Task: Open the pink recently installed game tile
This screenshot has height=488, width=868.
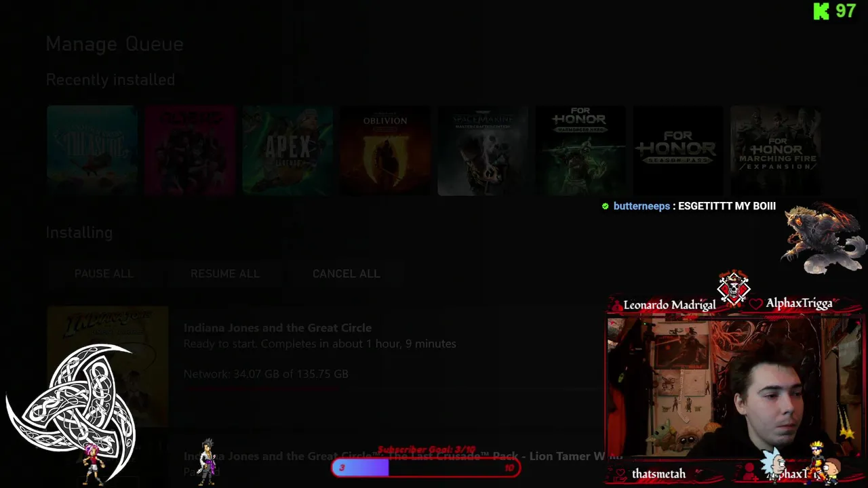Action: pos(190,150)
